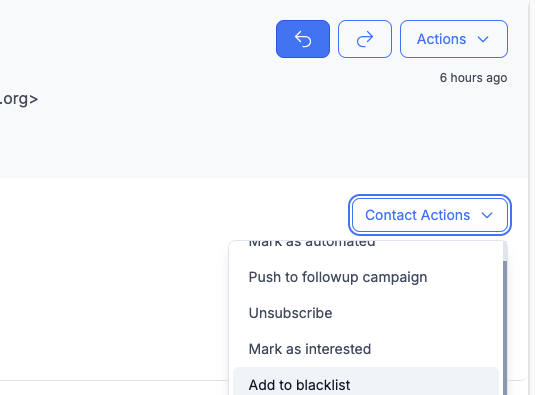Click the blue reply arrow button
The image size is (535, 395).
(x=303, y=39)
